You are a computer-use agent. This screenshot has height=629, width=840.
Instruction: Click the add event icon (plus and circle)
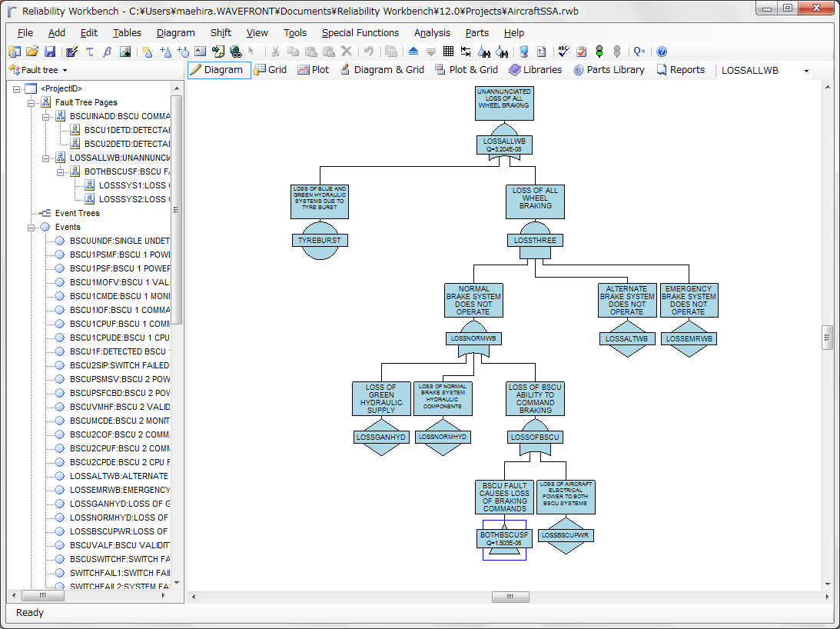[183, 52]
